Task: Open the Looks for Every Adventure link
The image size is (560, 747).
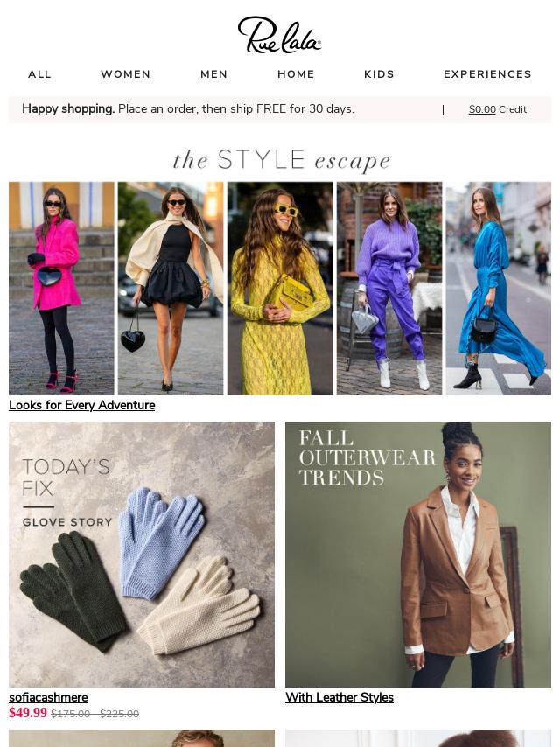Action: pyautogui.click(x=82, y=405)
